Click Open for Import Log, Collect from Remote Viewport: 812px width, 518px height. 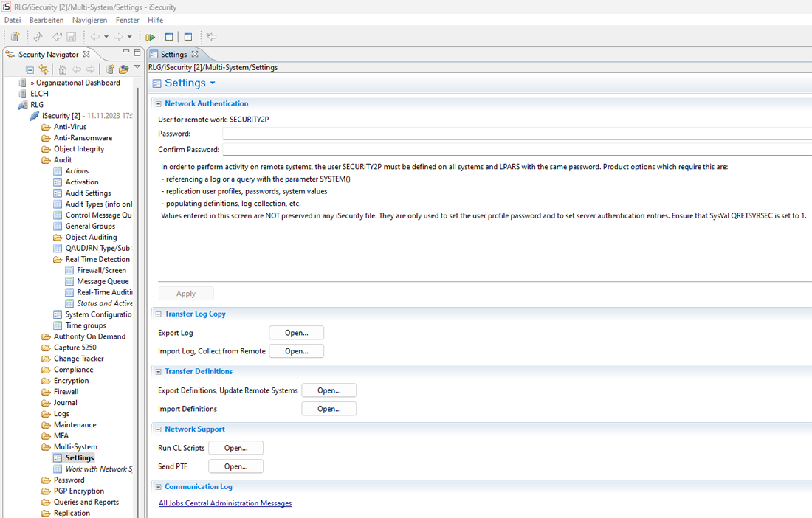pyautogui.click(x=296, y=350)
